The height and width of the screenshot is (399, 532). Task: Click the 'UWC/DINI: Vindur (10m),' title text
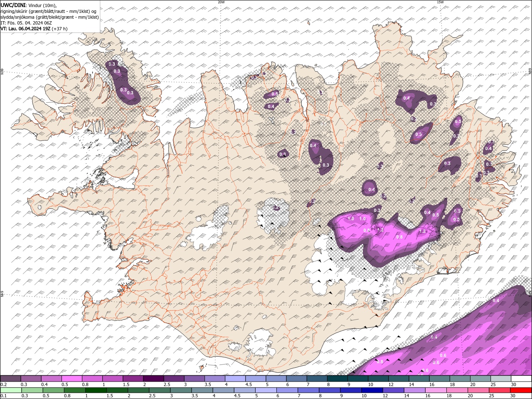click(x=28, y=5)
